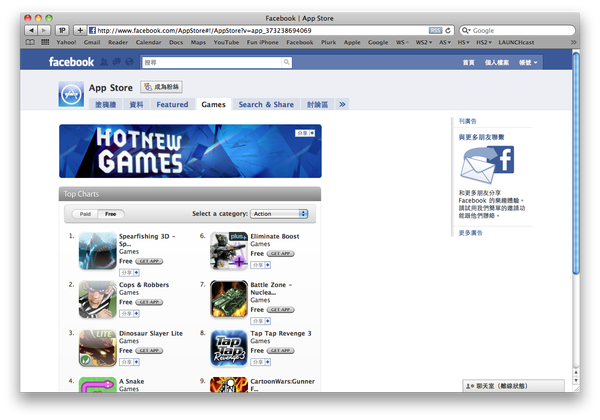Switch to the Featured tab
The height and width of the screenshot is (420, 600).
coord(172,104)
